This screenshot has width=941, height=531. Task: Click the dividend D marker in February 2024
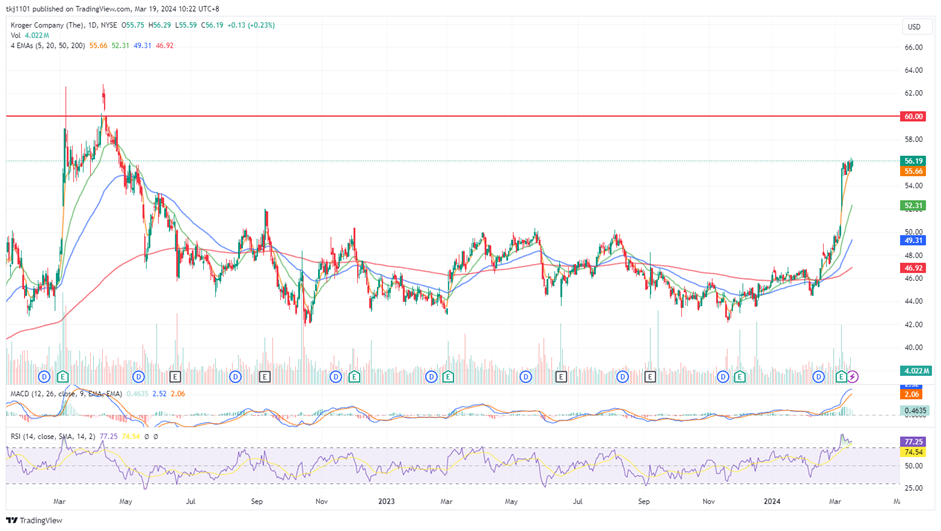(819, 377)
